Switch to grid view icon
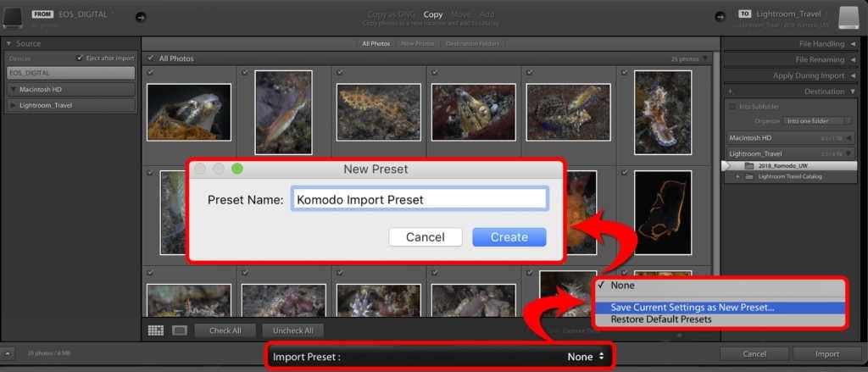The image size is (868, 372). (156, 330)
